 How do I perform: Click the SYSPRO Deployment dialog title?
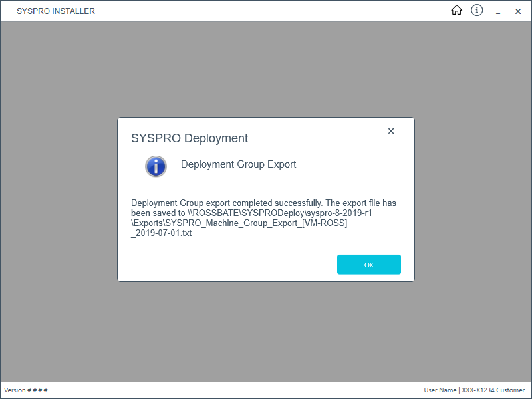pyautogui.click(x=190, y=138)
